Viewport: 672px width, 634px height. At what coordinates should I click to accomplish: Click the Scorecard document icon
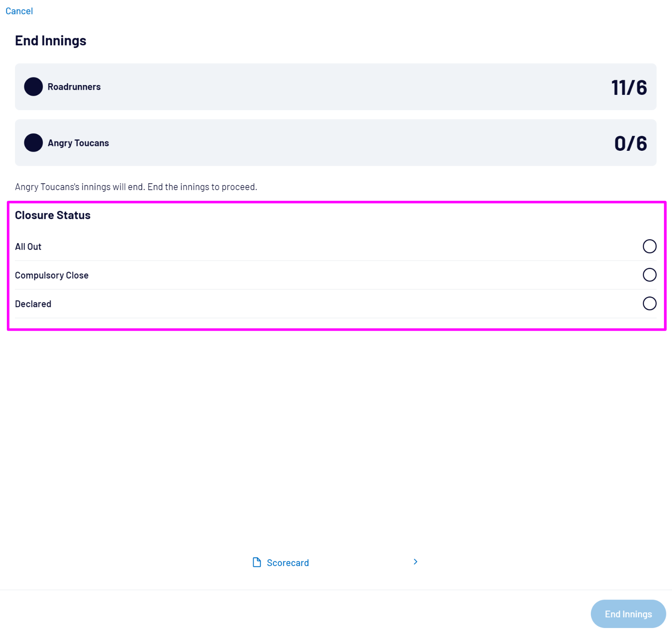(257, 562)
